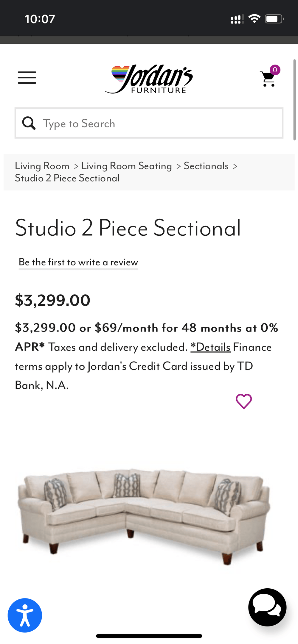The image size is (298, 644).
Task: Tap the 10:07 clock in status bar
Action: point(40,19)
